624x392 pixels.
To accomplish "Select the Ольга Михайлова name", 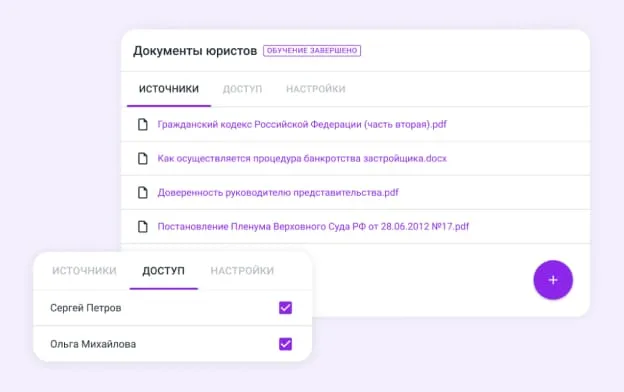I will tap(93, 344).
